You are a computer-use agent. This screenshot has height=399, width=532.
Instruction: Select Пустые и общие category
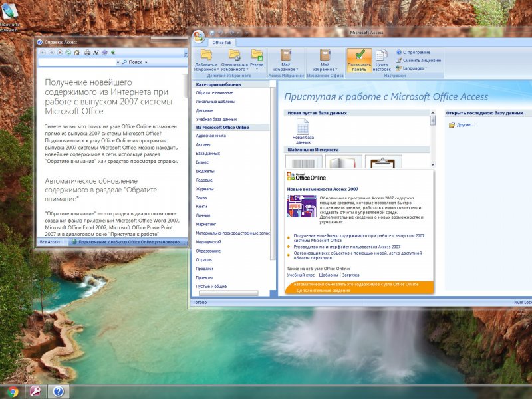[211, 287]
